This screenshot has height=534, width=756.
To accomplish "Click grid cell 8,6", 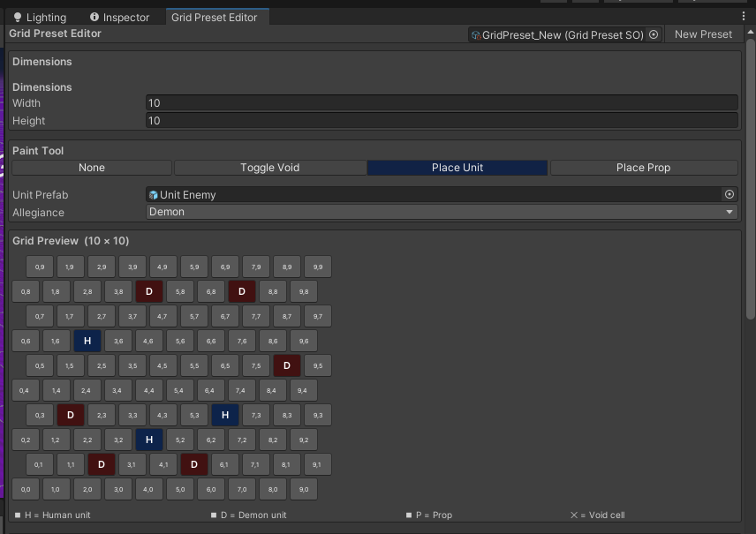I will point(273,341).
